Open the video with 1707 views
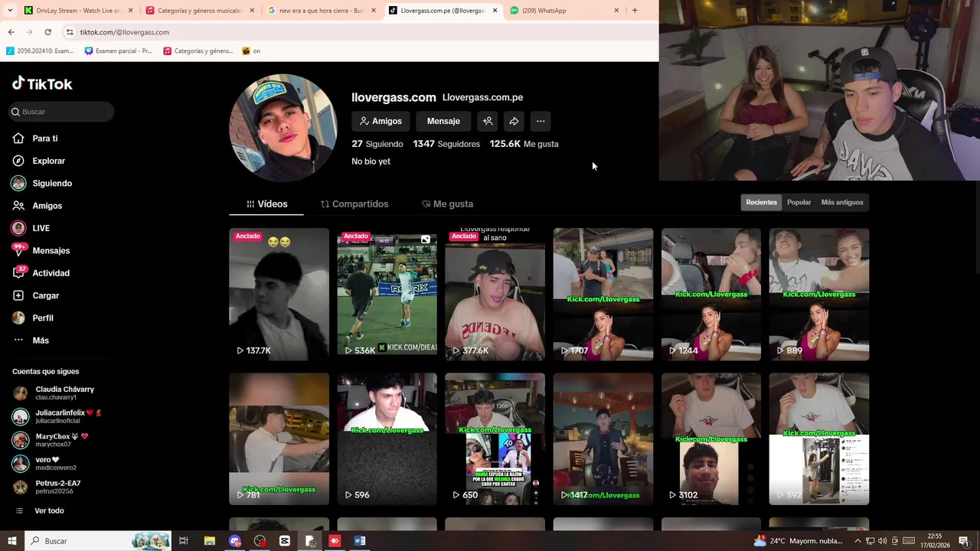 click(603, 294)
